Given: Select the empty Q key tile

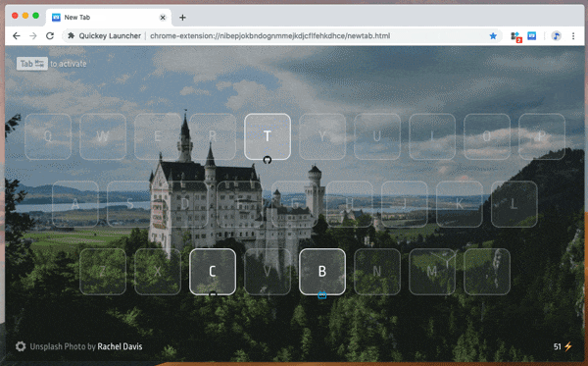Looking at the screenshot, I should (x=48, y=136).
